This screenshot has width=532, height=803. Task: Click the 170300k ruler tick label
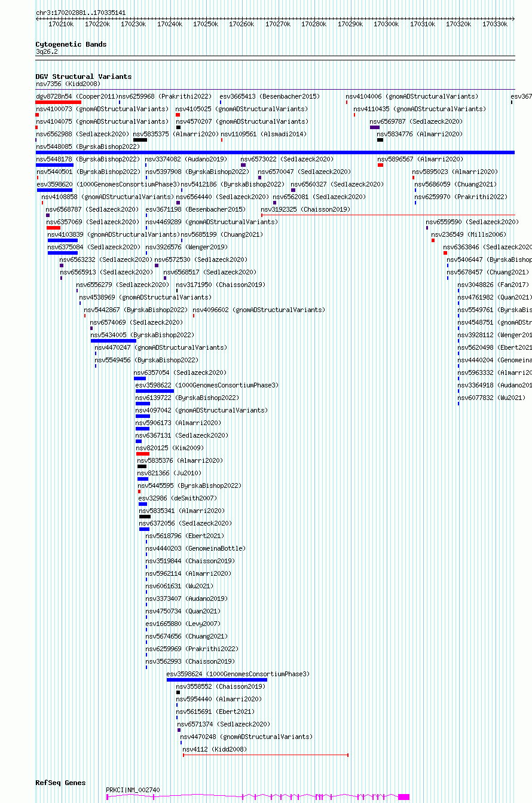pyautogui.click(x=387, y=24)
